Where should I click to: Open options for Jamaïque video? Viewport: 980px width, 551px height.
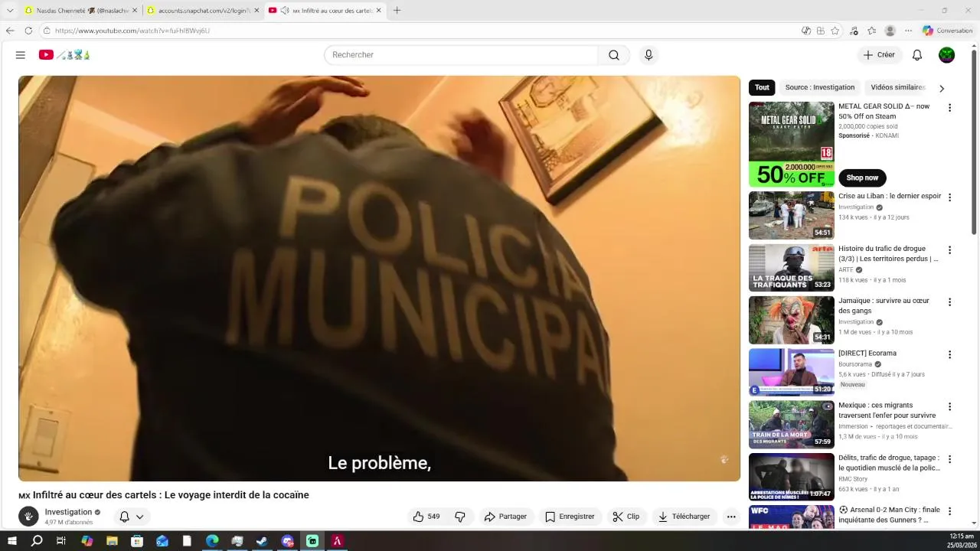click(949, 302)
